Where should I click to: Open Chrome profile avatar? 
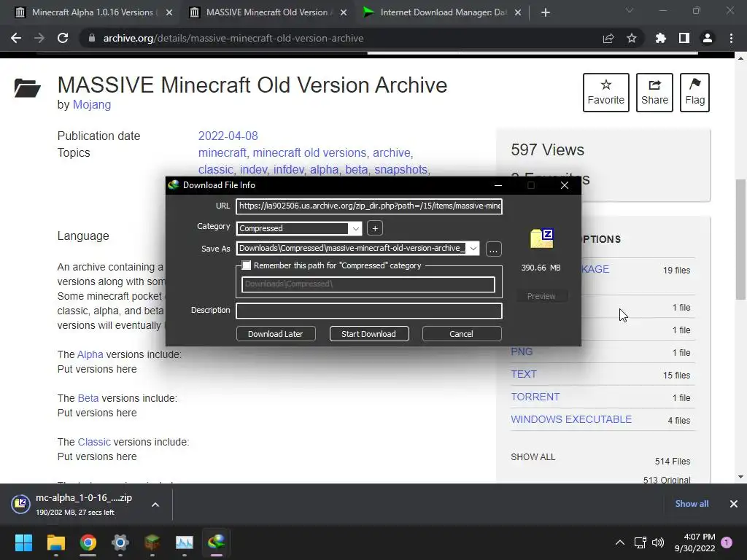[708, 38]
